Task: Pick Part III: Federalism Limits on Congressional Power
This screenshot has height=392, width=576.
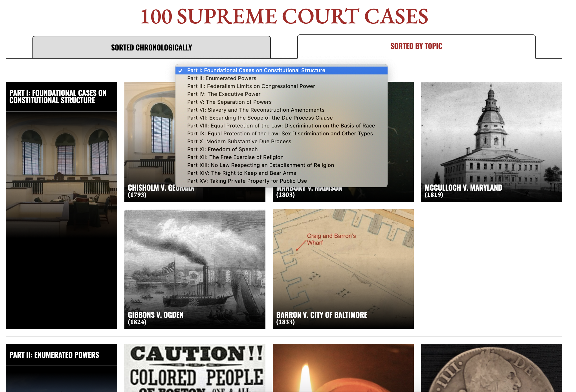Action: click(281, 86)
